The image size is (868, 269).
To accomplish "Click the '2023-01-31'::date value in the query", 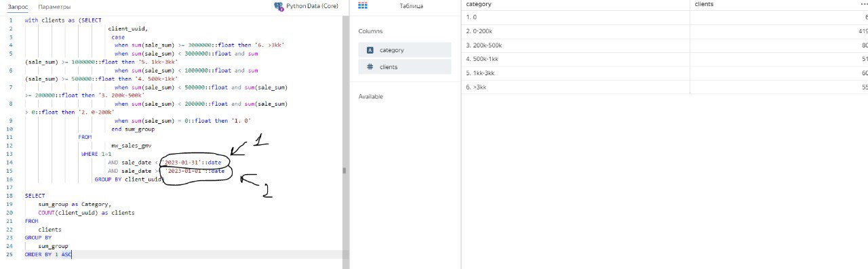I will pyautogui.click(x=193, y=163).
